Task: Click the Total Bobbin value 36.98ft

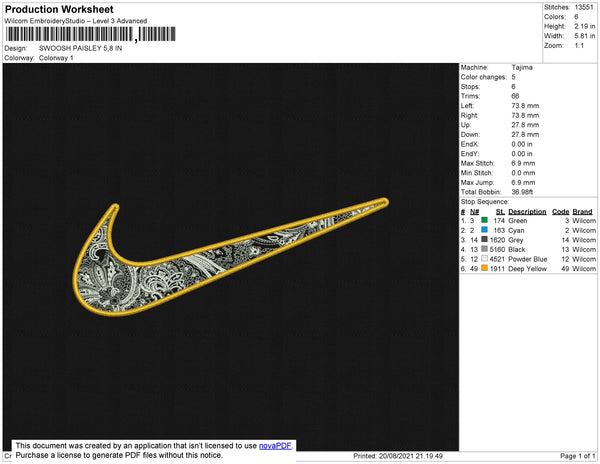Action: [x=522, y=192]
